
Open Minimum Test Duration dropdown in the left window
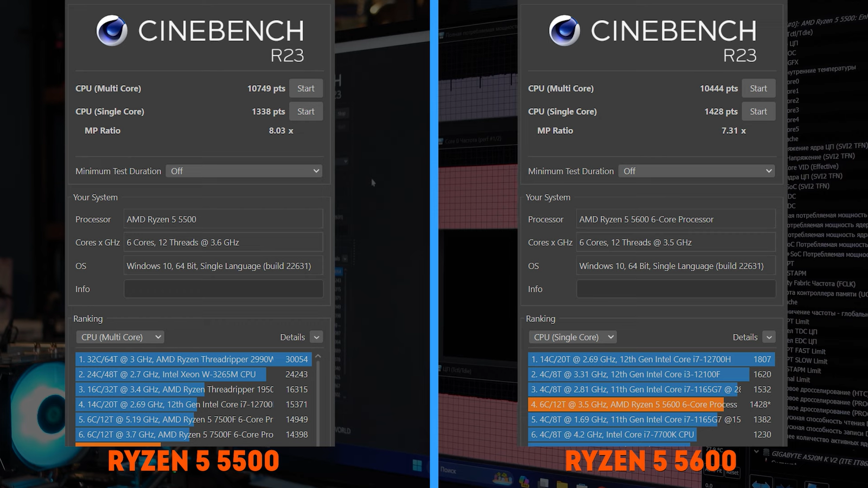tap(244, 171)
